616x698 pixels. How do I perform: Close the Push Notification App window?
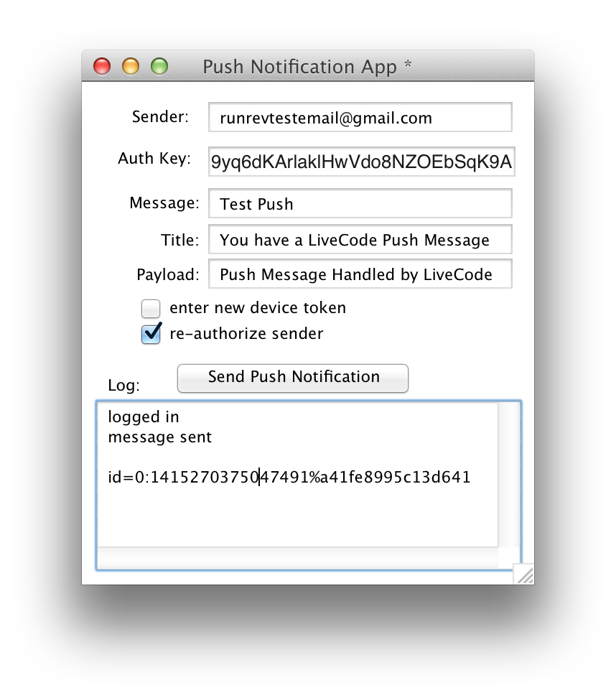pos(102,66)
